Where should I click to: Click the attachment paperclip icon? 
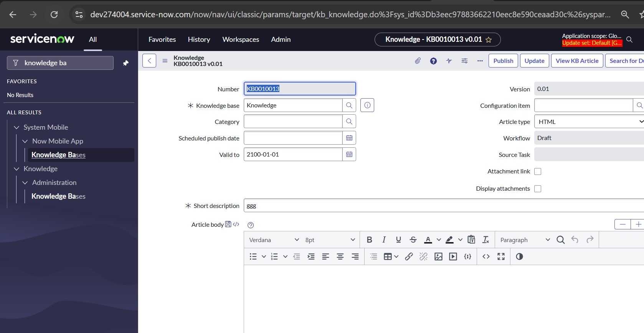pyautogui.click(x=418, y=61)
